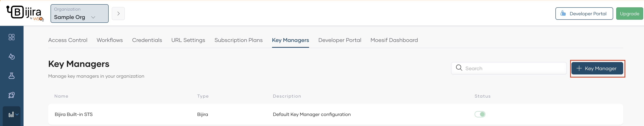The width and height of the screenshot is (644, 126).
Task: Open the Subscription Plans tab
Action: pos(238,40)
